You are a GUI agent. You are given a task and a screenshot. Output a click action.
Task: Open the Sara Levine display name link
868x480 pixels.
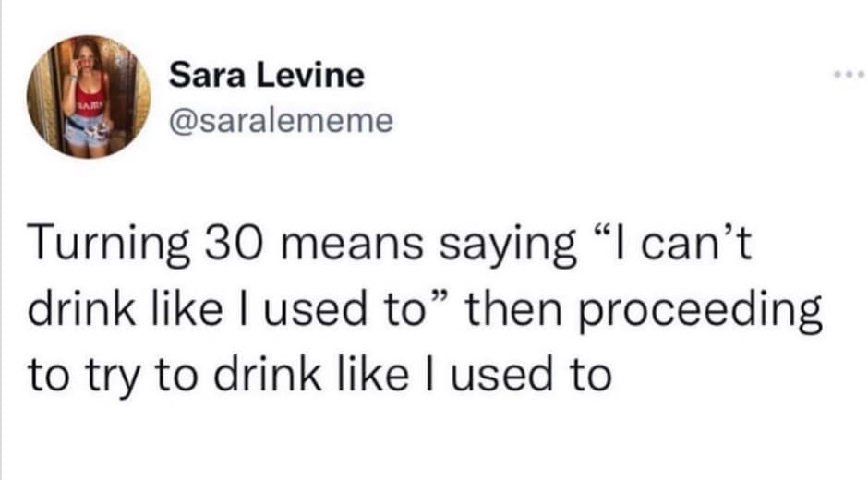(x=266, y=75)
